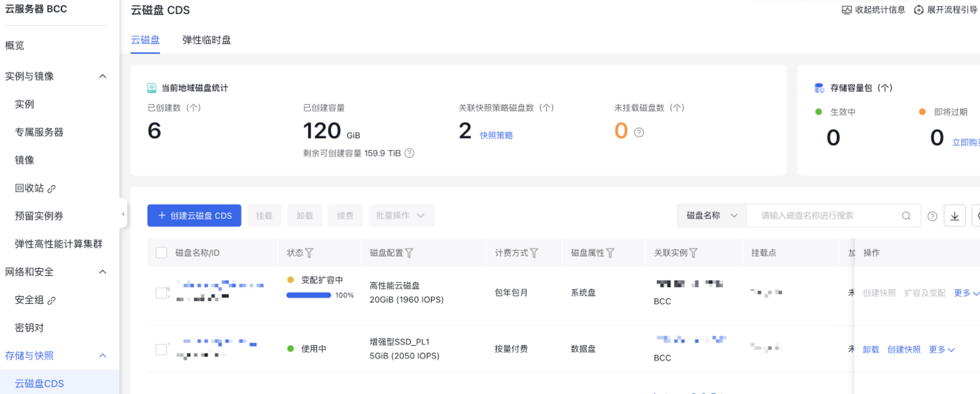The height and width of the screenshot is (394, 980).
Task: Click the help icon next to search box
Action: [x=932, y=216]
